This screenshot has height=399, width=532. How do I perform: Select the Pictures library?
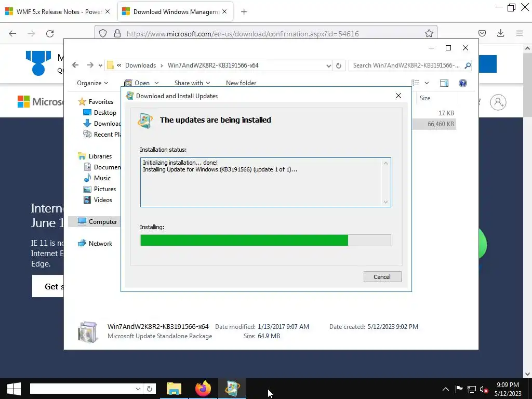point(100,189)
